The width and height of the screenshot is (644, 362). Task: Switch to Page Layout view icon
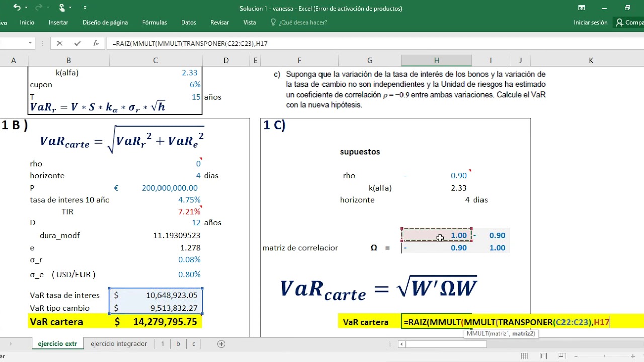[543, 356]
